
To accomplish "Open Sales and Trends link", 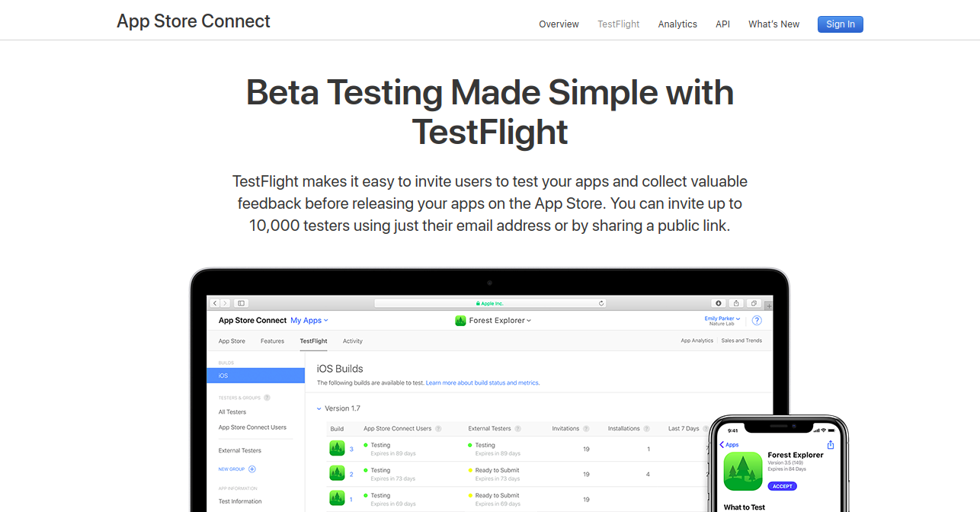I will (741, 341).
